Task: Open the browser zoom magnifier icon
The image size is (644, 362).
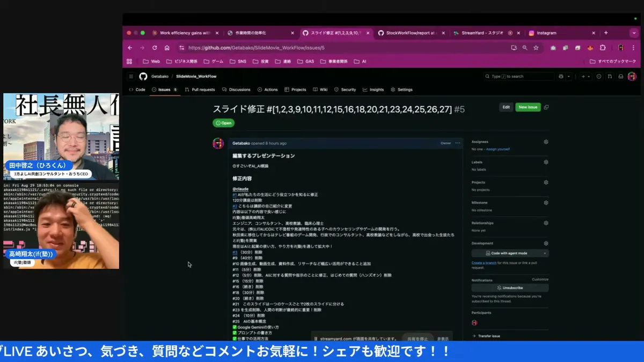Action: [x=525, y=48]
